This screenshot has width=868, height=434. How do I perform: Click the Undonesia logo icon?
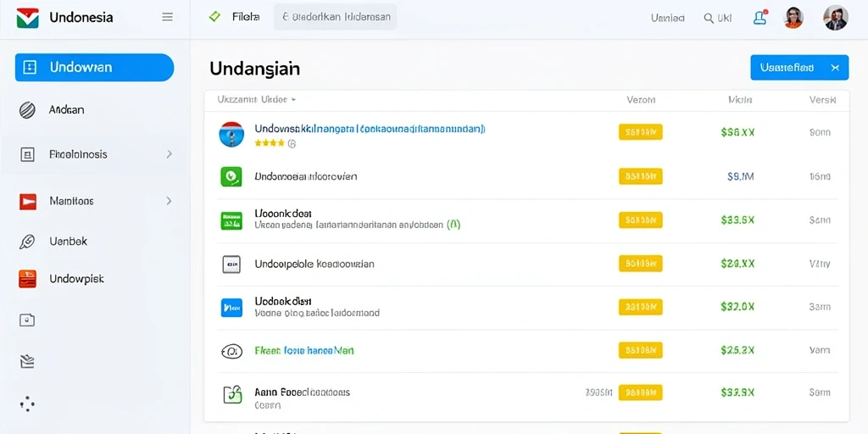[27, 18]
